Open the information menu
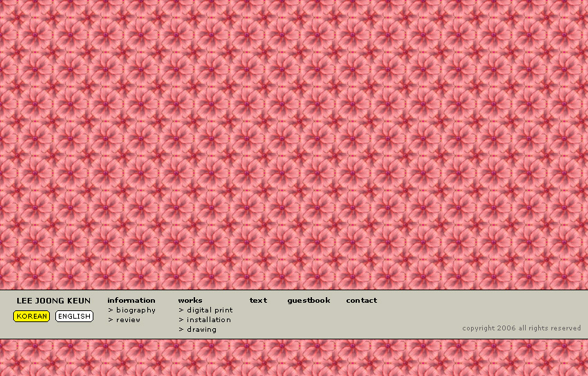The image size is (588, 376). point(131,301)
